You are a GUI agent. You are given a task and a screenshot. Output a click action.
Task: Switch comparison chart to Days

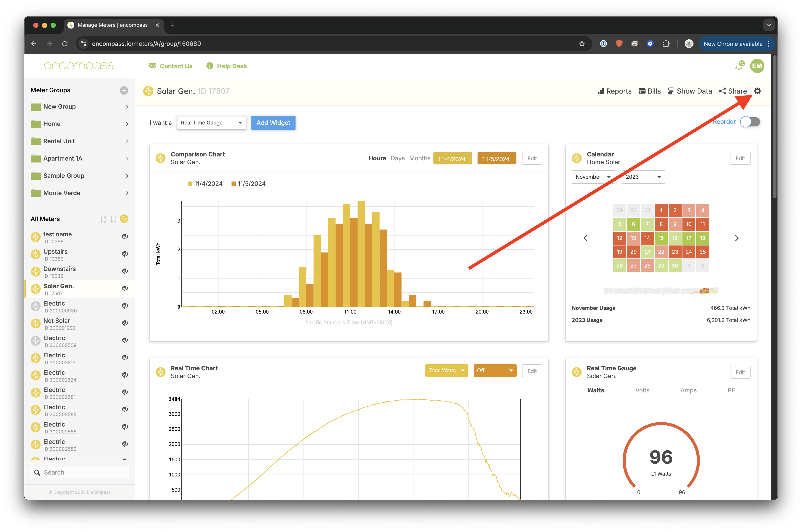pyautogui.click(x=398, y=158)
